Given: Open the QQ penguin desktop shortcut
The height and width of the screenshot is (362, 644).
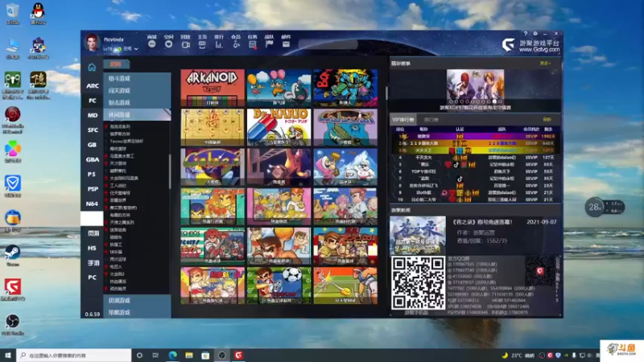Looking at the screenshot, I should (38, 13).
